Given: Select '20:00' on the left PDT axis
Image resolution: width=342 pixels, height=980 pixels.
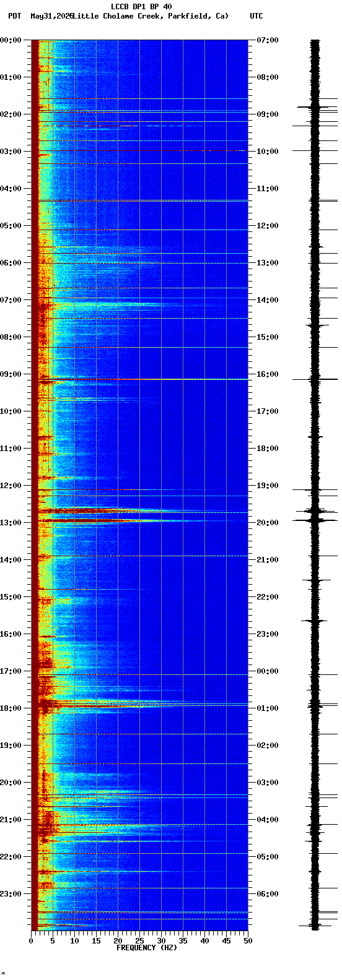Looking at the screenshot, I should (x=11, y=783).
